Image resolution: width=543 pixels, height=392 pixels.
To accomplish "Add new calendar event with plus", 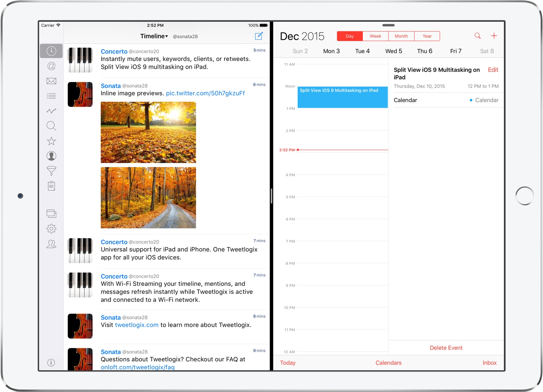I will coord(494,36).
